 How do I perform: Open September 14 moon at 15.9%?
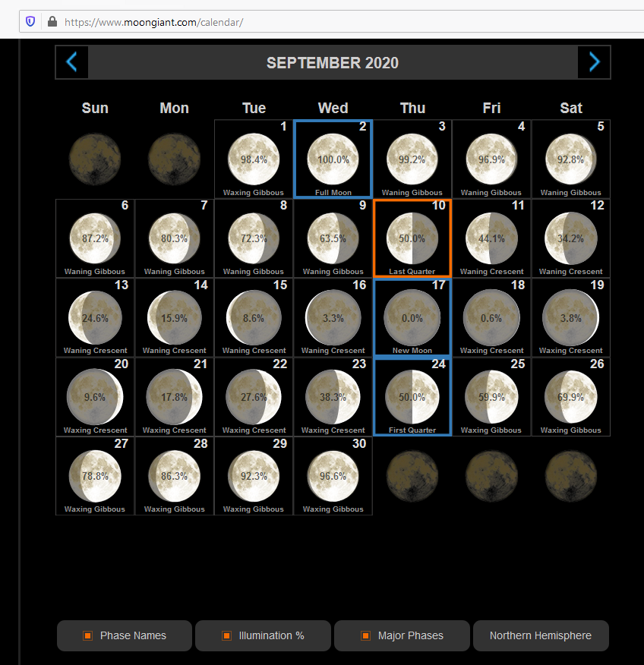tap(175, 317)
